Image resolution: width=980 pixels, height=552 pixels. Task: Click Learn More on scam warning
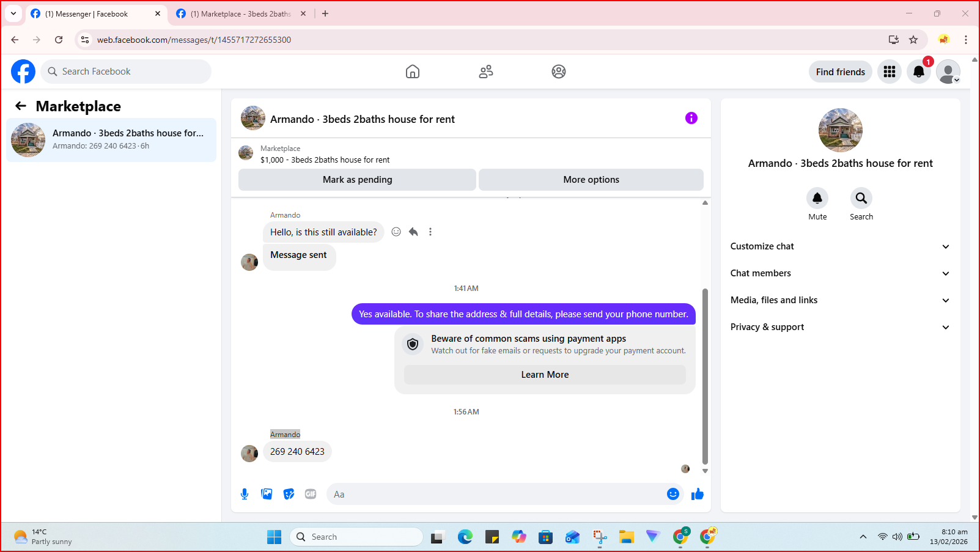(x=545, y=375)
